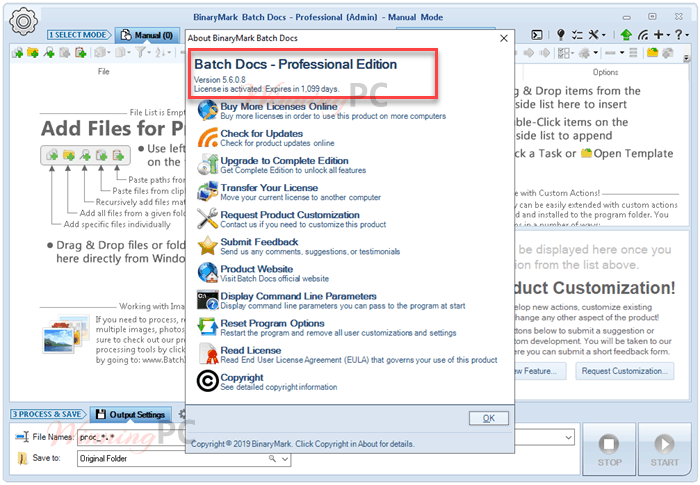Click Transfer Your License link
Screen dimensions: 700x485
pos(269,188)
